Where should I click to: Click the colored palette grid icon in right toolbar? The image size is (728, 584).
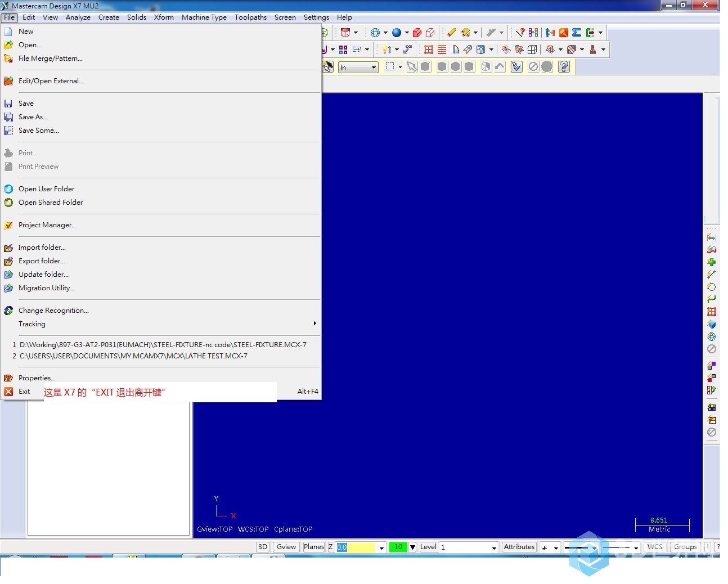712,407
